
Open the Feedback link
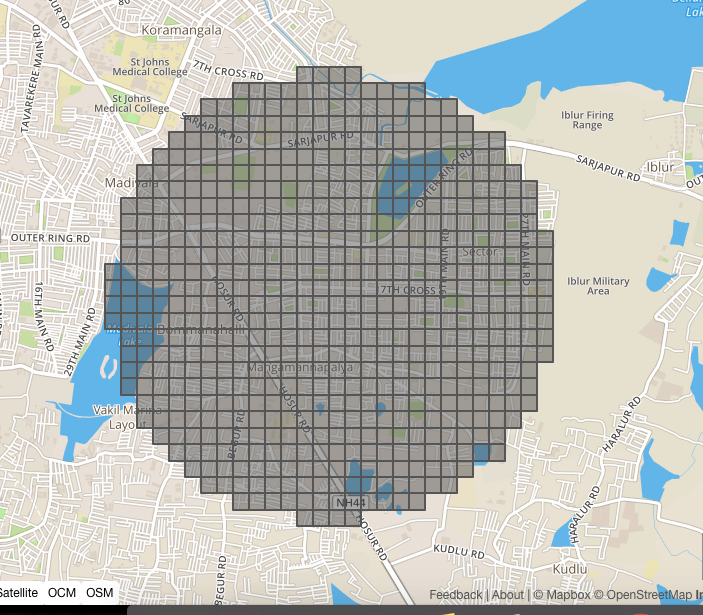pyautogui.click(x=456, y=595)
